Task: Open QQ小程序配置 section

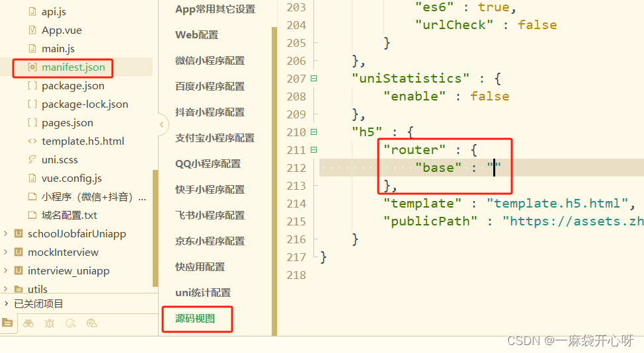Action: 208,164
